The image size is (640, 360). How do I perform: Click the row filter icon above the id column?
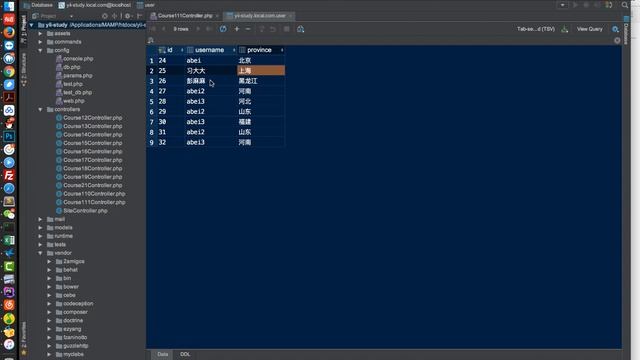pos(151,40)
